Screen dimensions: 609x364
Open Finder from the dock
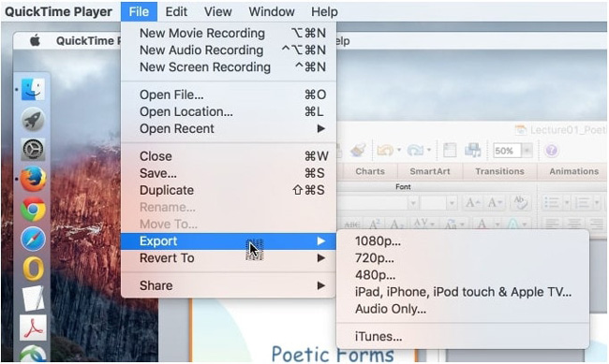click(33, 89)
